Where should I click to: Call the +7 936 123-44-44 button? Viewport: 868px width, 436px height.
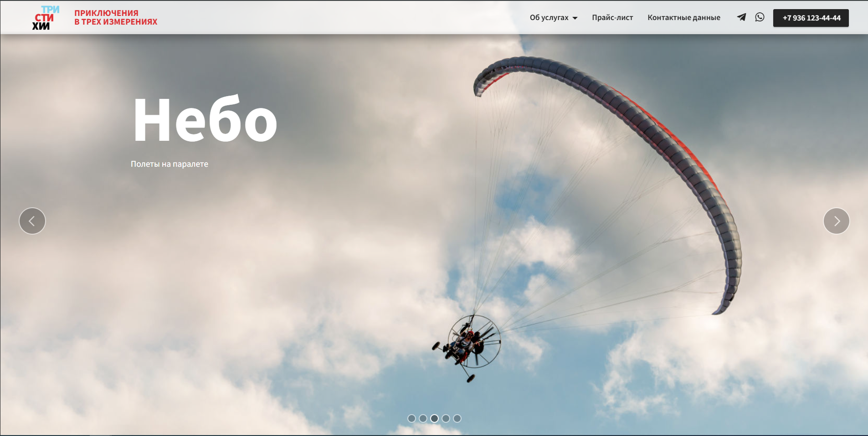pyautogui.click(x=811, y=18)
